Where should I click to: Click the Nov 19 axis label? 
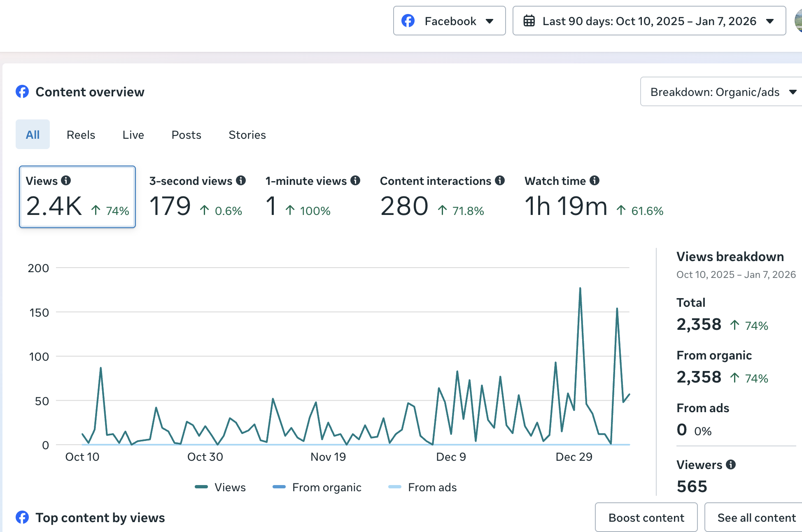[x=328, y=457]
